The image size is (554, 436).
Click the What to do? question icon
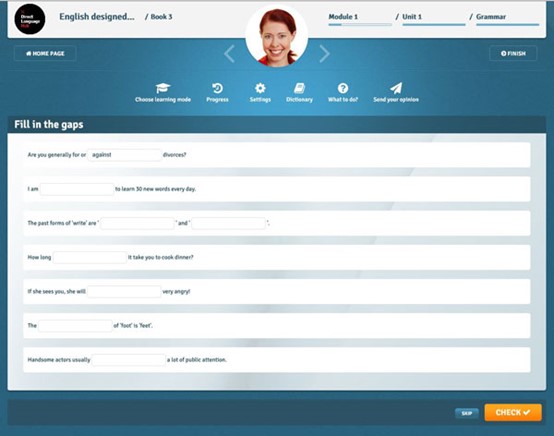click(x=343, y=88)
